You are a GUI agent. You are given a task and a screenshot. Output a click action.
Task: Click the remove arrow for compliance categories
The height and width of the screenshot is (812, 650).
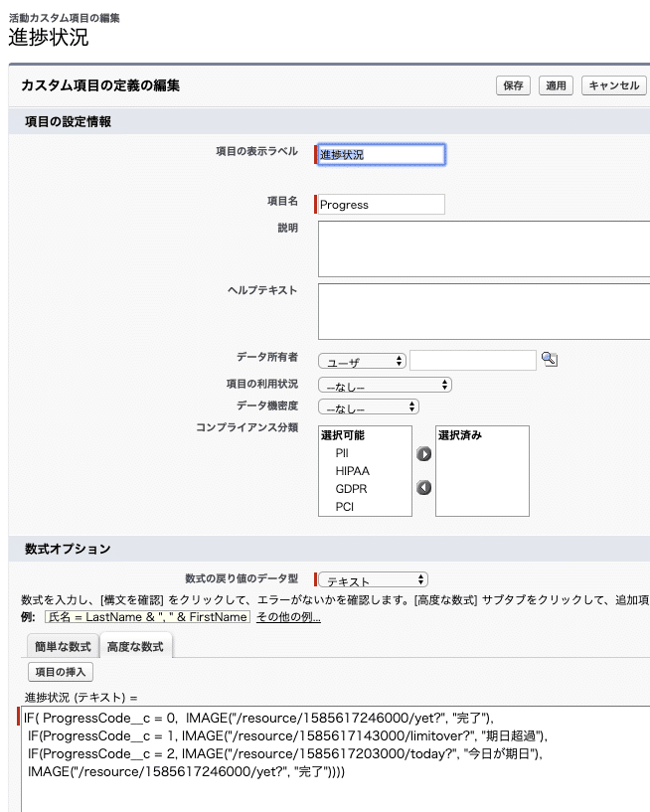[423, 487]
